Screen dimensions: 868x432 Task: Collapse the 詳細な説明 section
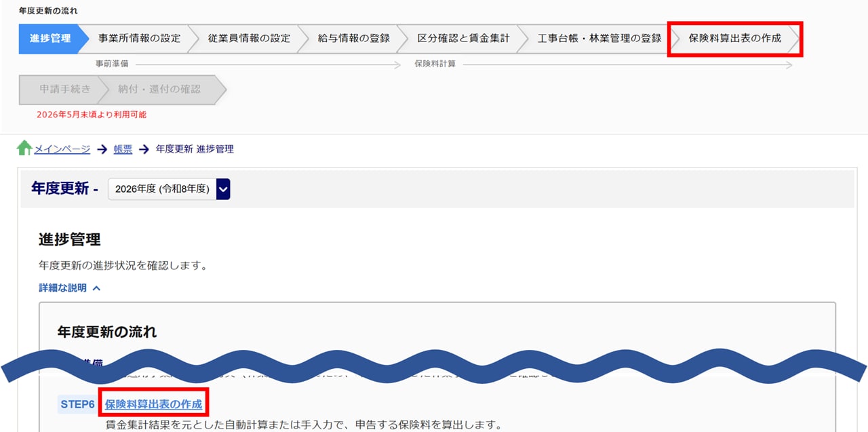click(63, 288)
